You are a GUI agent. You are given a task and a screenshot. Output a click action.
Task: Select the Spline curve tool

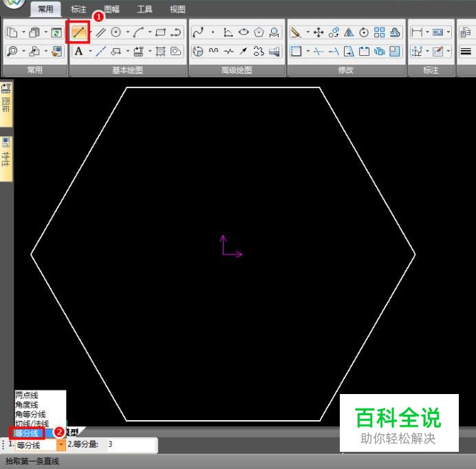pyautogui.click(x=198, y=32)
